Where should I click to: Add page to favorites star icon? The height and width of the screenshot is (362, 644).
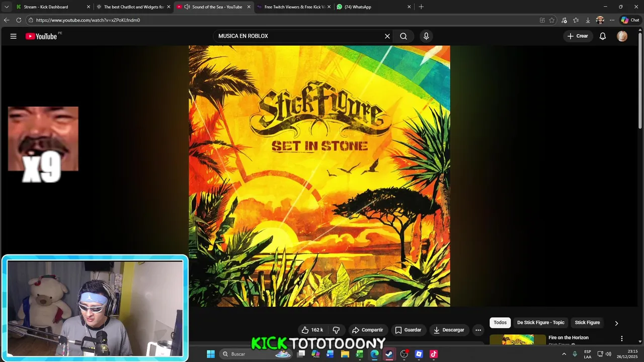click(x=552, y=20)
